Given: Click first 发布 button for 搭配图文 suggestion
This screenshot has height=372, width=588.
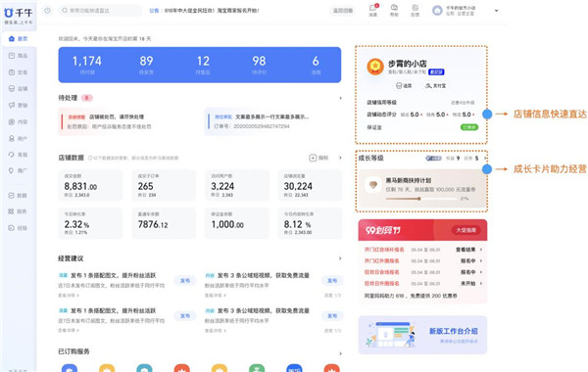Looking at the screenshot, I should (185, 281).
